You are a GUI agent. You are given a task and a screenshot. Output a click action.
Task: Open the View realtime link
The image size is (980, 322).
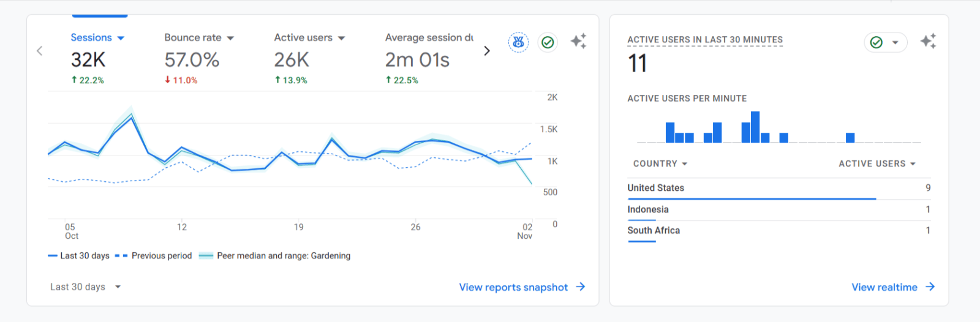pyautogui.click(x=884, y=287)
